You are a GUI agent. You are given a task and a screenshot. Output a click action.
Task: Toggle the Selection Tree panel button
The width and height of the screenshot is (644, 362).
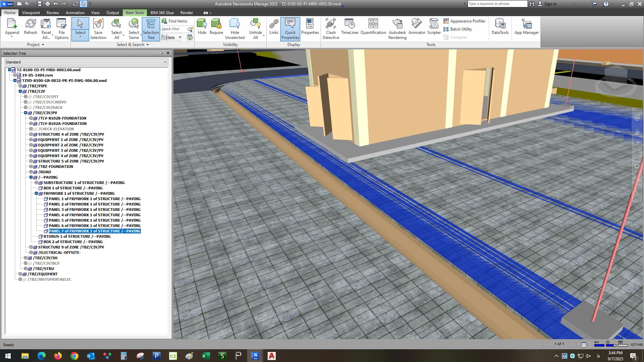pos(151,29)
